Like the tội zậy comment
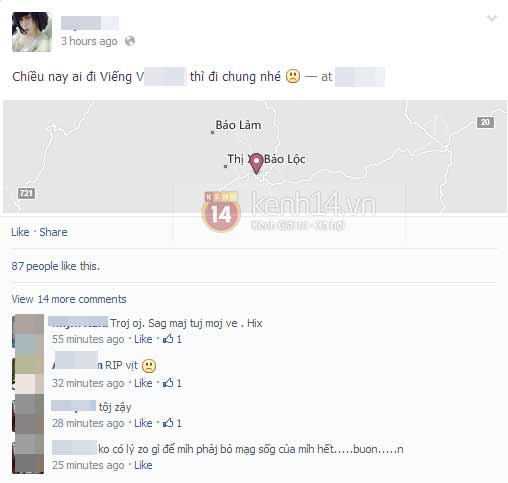The width and height of the screenshot is (508, 483). (143, 423)
